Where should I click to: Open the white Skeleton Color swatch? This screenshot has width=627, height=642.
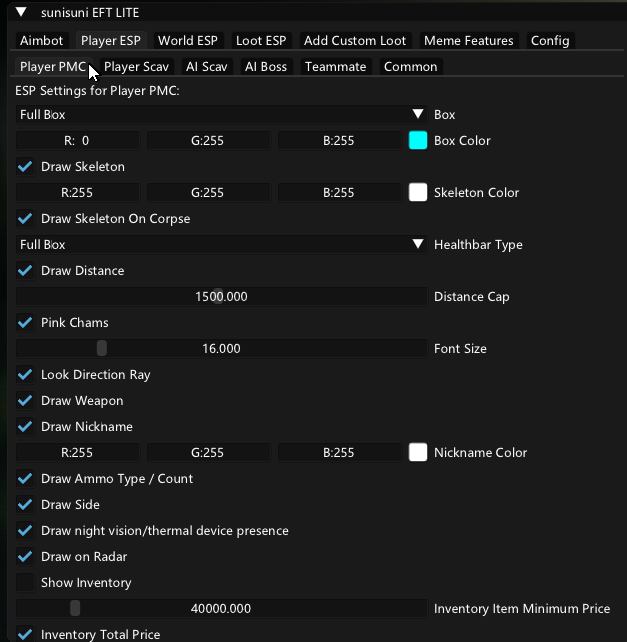pos(418,193)
